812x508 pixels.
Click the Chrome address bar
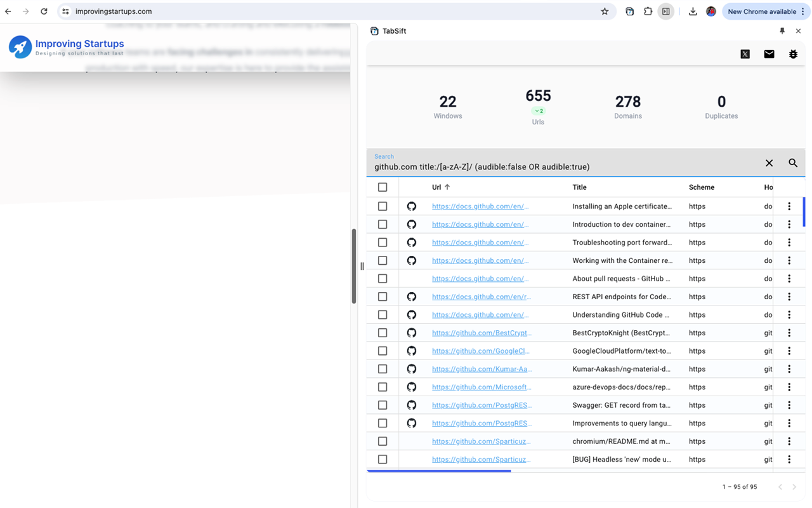(x=335, y=11)
